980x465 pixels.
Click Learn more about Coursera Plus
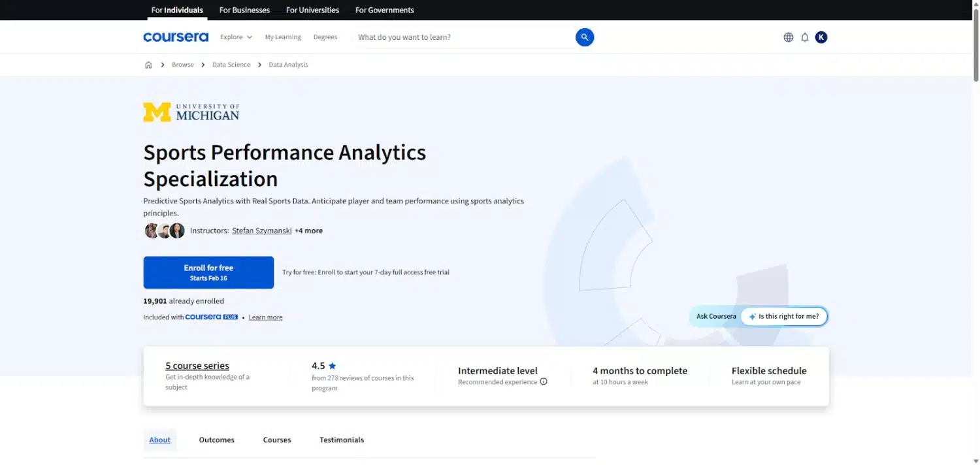coord(265,317)
